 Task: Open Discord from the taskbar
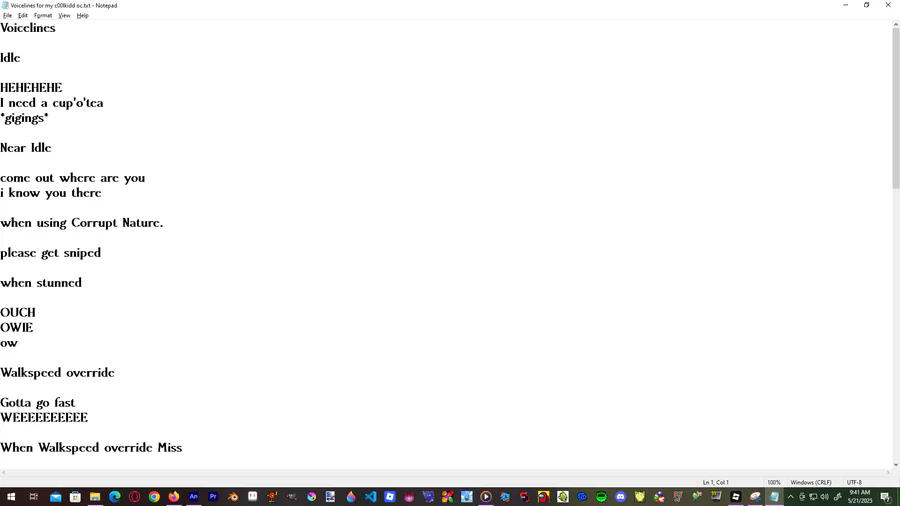click(620, 497)
